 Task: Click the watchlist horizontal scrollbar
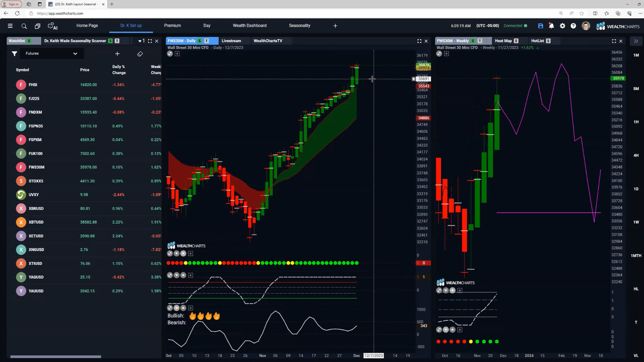click(x=56, y=357)
